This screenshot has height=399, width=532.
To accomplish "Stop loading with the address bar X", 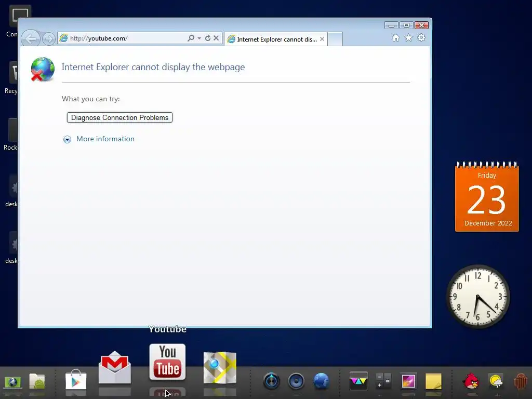I will [216, 38].
